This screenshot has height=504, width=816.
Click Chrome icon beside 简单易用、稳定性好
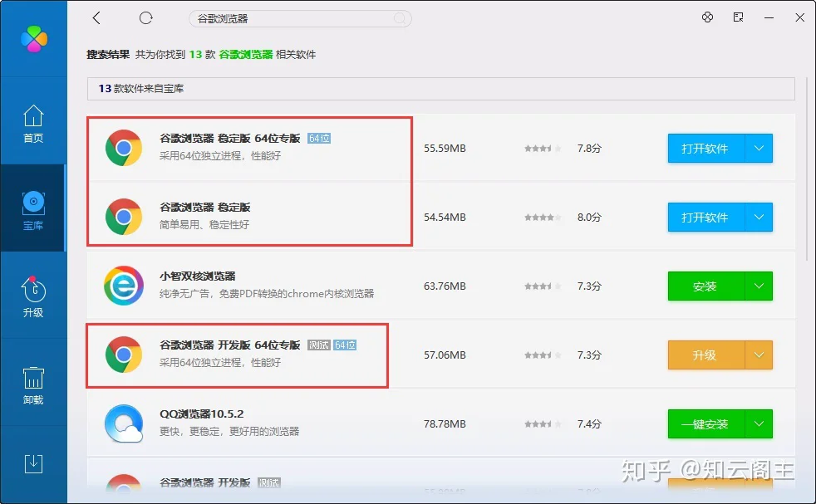[x=123, y=217]
